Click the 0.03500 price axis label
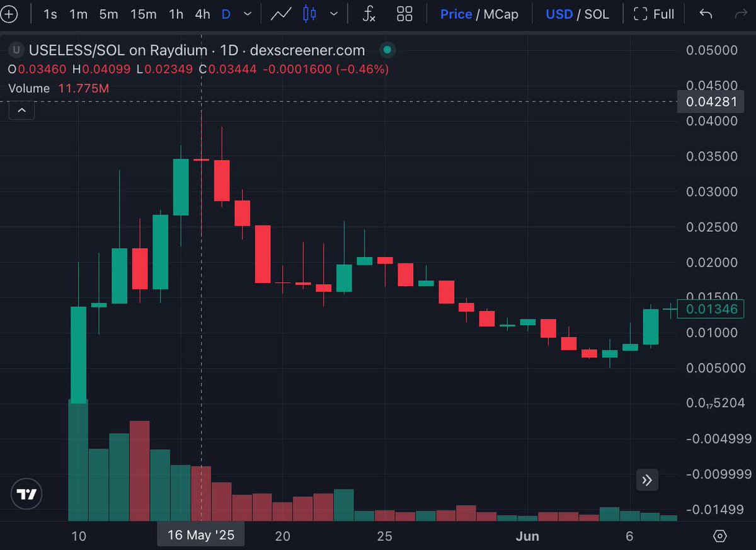This screenshot has width=756, height=550. point(711,156)
